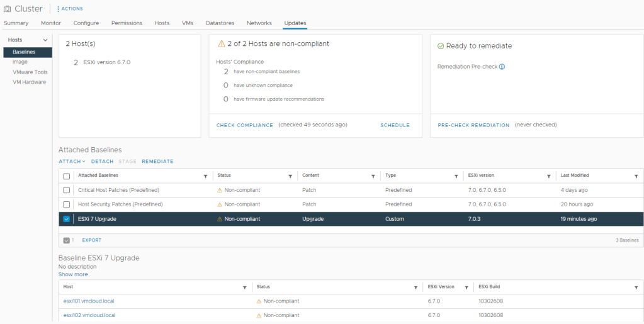The image size is (644, 324).
Task: Click the Remediation Pre-check info icon
Action: point(502,67)
